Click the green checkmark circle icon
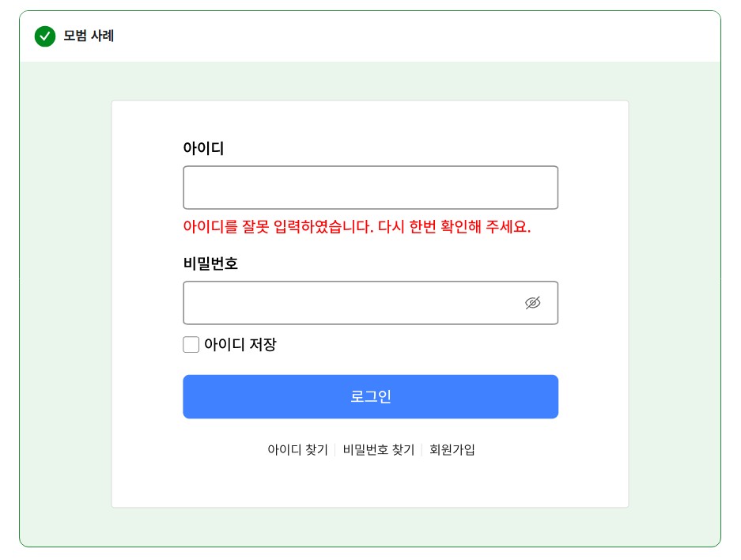Image resolution: width=741 pixels, height=560 pixels. (x=45, y=36)
